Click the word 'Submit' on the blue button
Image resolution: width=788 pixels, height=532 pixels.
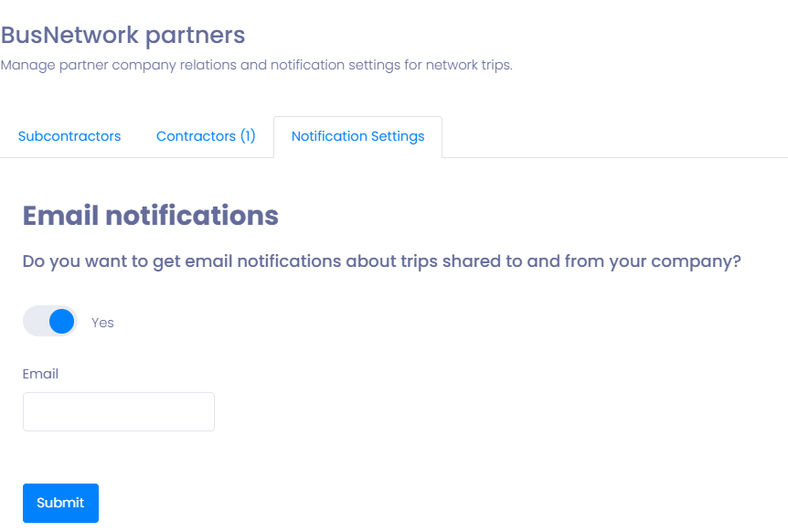(x=60, y=503)
